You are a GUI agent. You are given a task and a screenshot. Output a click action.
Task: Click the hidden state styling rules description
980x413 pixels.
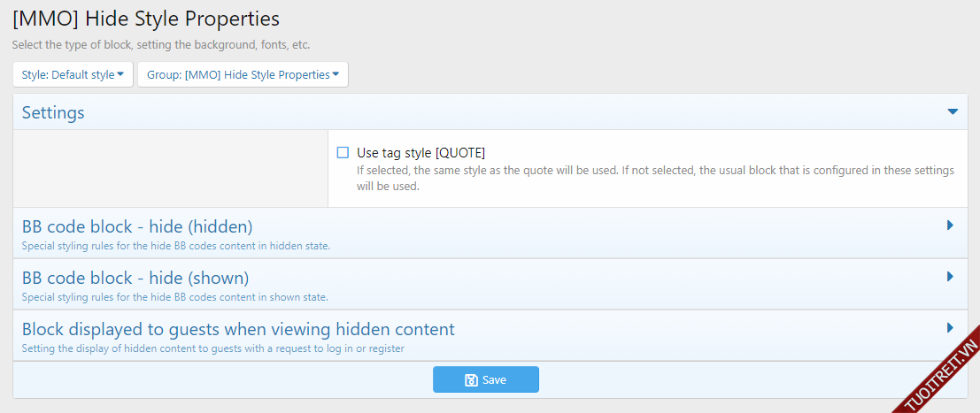pyautogui.click(x=175, y=246)
